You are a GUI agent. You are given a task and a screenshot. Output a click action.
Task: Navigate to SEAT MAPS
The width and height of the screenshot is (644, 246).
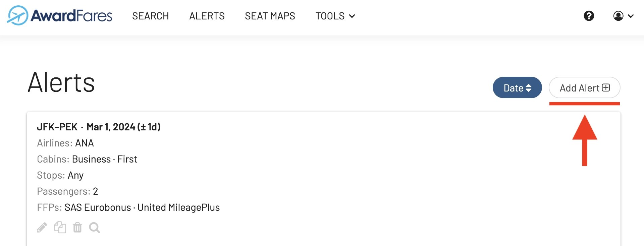tap(270, 16)
